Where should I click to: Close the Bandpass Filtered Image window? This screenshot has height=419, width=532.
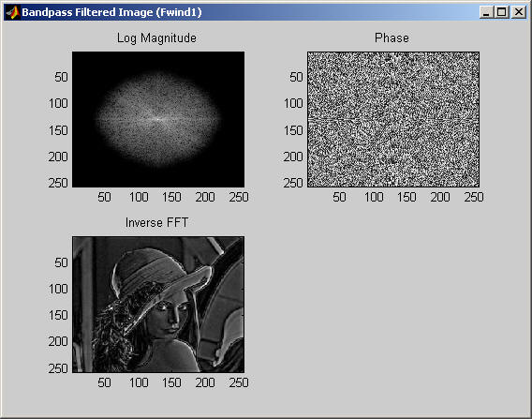tap(519, 12)
